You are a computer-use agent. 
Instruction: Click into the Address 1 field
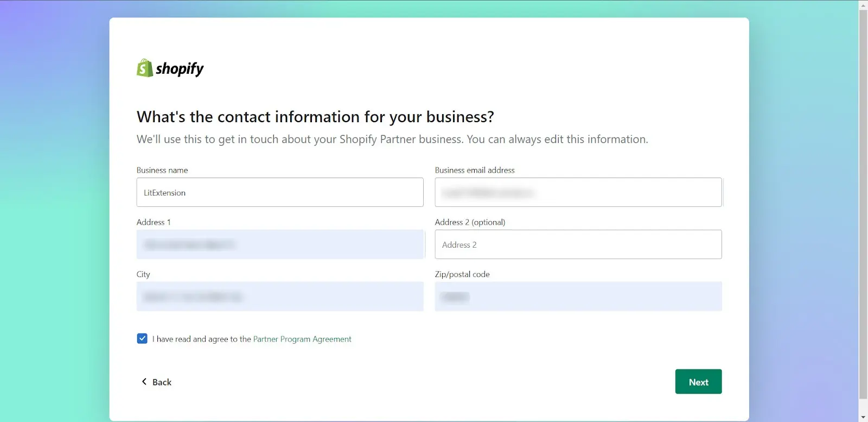(x=280, y=245)
